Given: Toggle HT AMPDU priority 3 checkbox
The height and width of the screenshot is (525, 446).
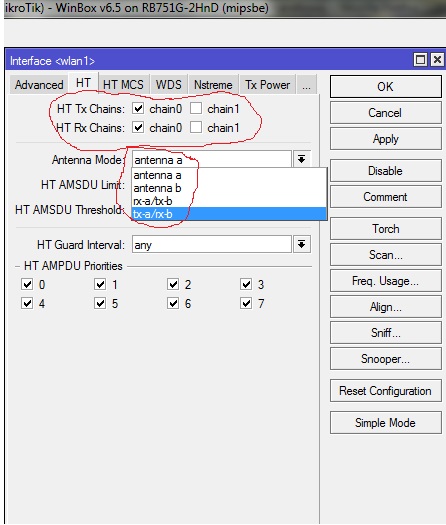Looking at the screenshot, I should (246, 284).
